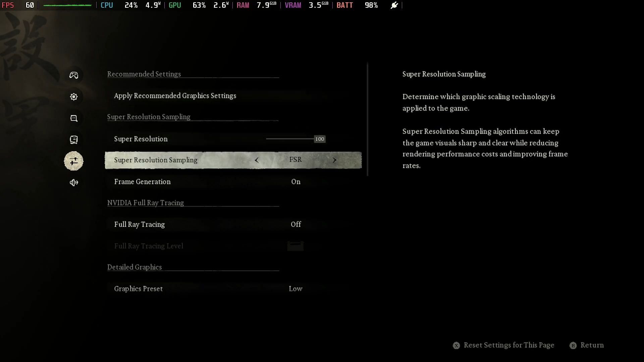Drag Super Resolution slider at 100
The height and width of the screenshot is (362, 644).
click(319, 139)
